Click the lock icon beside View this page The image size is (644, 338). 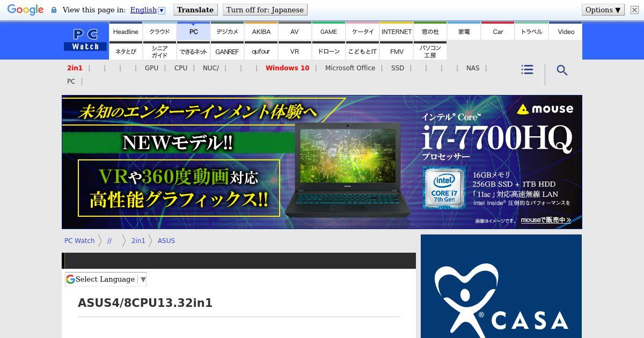pos(54,10)
